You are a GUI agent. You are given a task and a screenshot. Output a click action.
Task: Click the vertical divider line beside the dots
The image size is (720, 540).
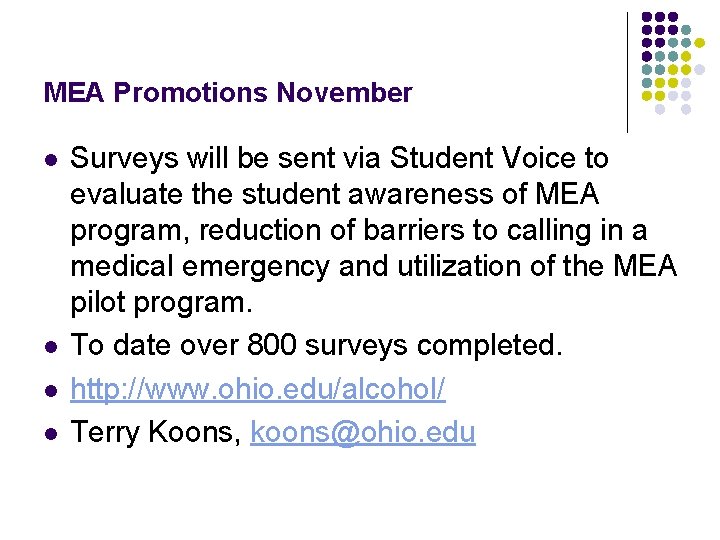click(x=627, y=70)
